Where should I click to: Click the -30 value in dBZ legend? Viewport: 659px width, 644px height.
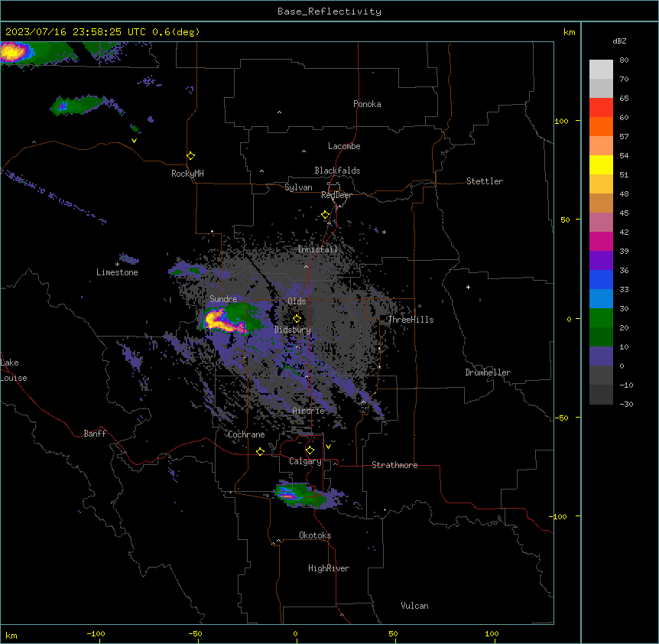(626, 404)
